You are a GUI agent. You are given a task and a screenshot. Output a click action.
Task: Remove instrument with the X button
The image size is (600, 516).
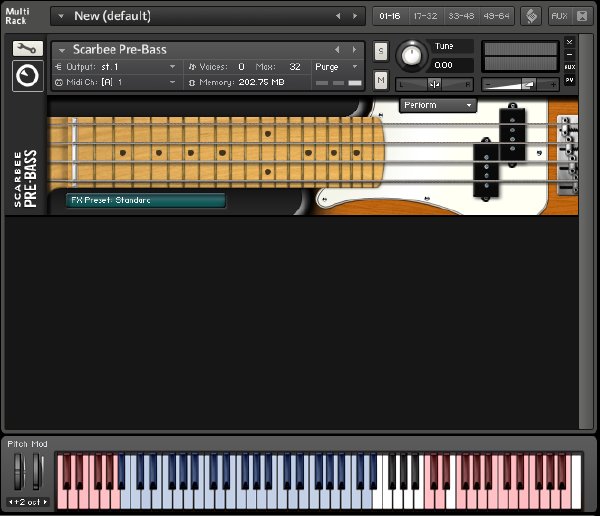click(x=569, y=42)
